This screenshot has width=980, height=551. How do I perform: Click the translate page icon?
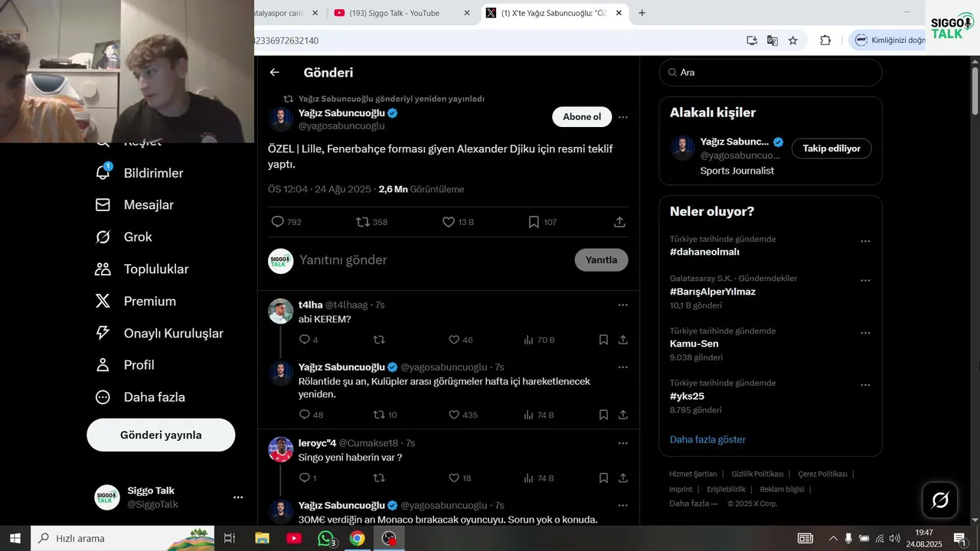(x=773, y=41)
